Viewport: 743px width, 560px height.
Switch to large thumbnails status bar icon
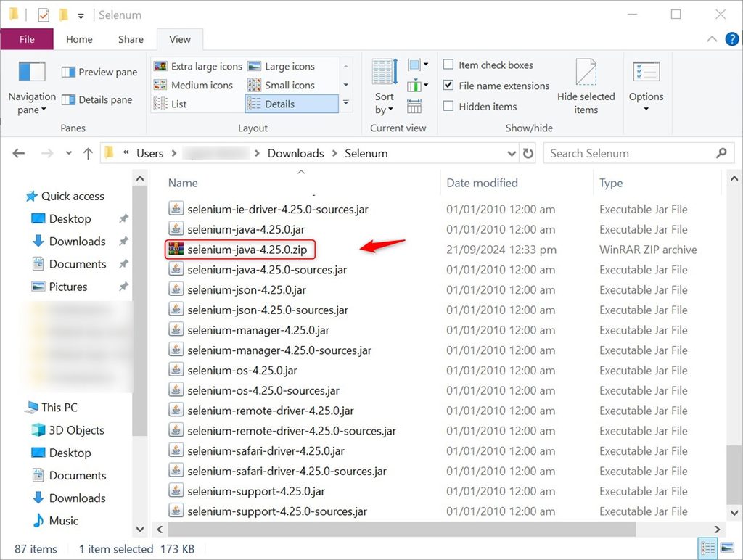[x=727, y=548]
